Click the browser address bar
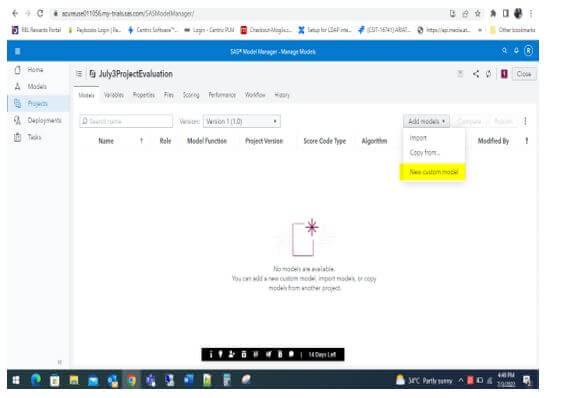The image size is (567, 398). pyautogui.click(x=250, y=13)
